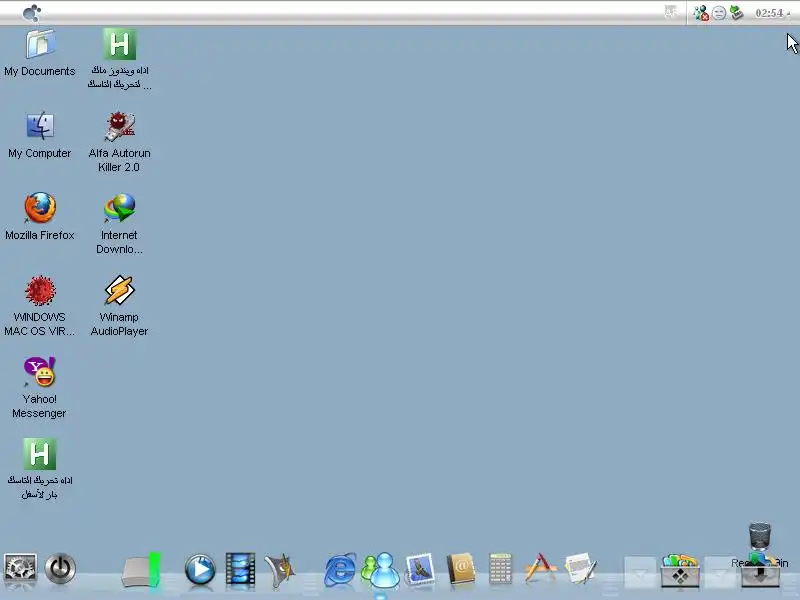
Task: Launch the Internet Download Manager shortcut
Action: 119,208
